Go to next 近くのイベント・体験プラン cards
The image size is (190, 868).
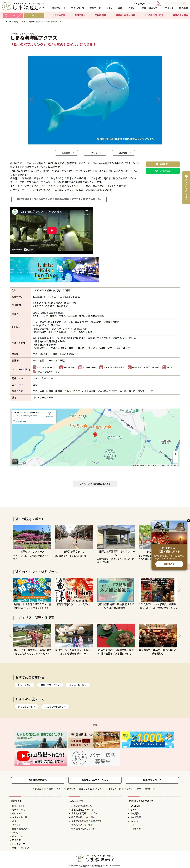[179, 590]
